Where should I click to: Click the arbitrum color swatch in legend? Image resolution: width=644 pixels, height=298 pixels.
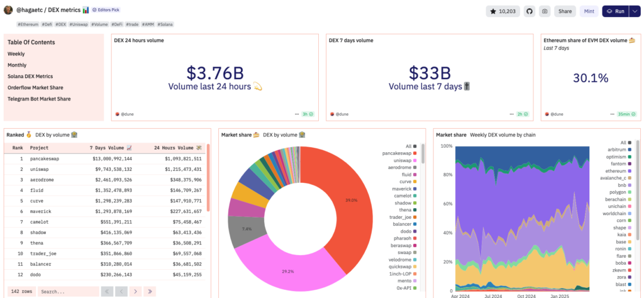pyautogui.click(x=631, y=150)
